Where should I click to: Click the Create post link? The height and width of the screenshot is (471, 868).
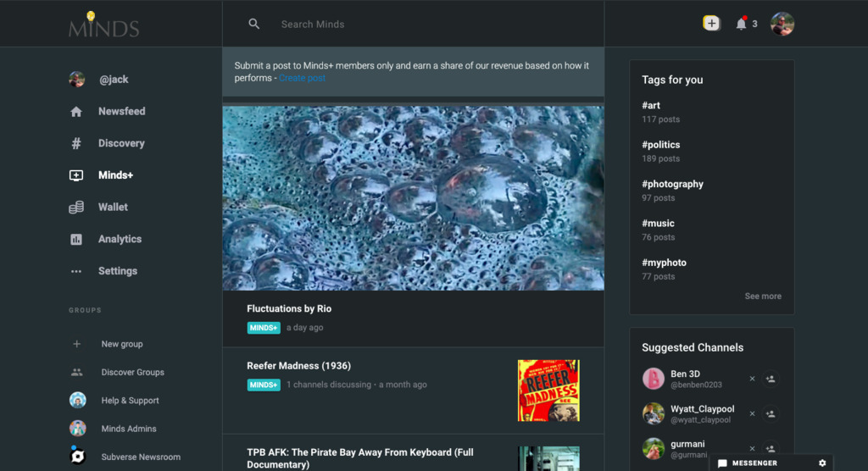[x=303, y=78]
